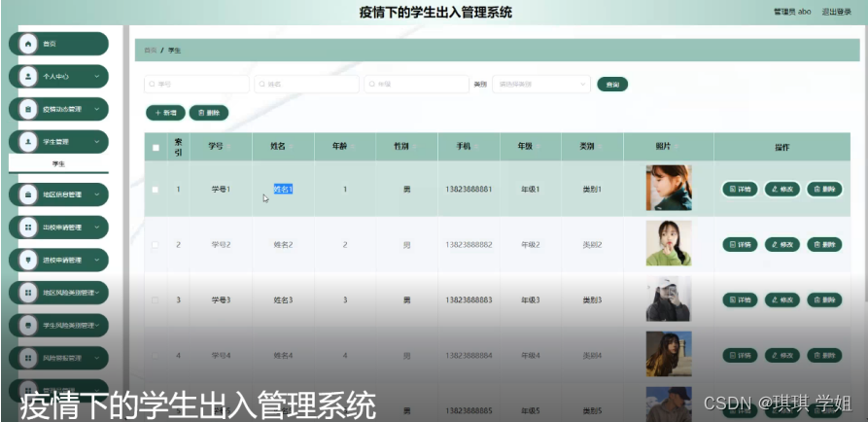Collapse 学生管理 menu chevron
Screen dimensions: 868x422
(x=97, y=142)
